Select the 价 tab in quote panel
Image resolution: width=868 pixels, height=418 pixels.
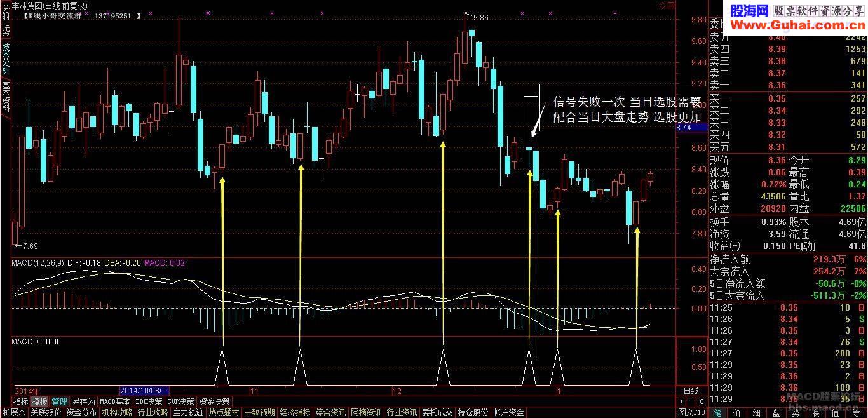click(x=737, y=412)
